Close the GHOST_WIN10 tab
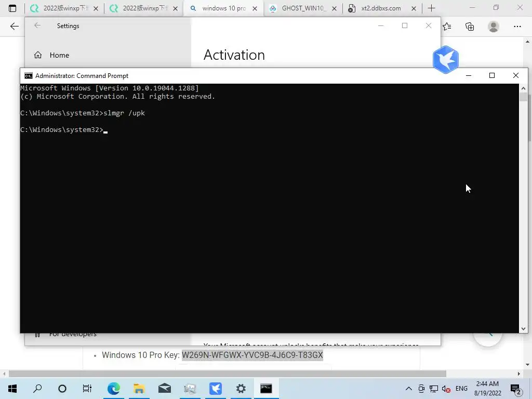Image resolution: width=532 pixels, height=399 pixels. [x=334, y=8]
